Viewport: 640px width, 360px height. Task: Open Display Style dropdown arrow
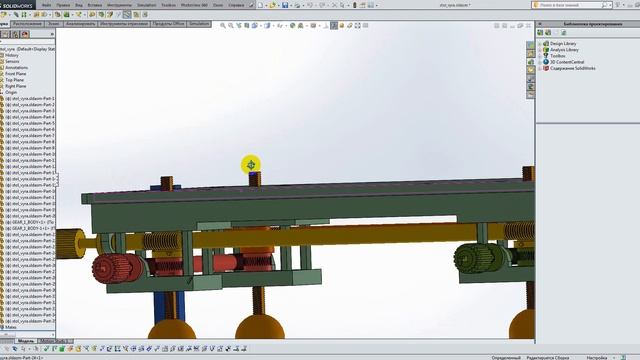273,25
